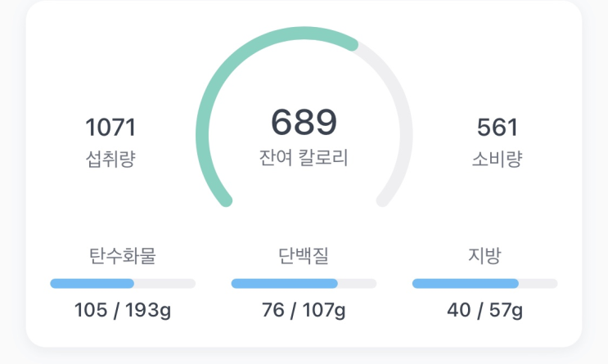Click the gray remainder of fat bar
This screenshot has width=608, height=364.
pyautogui.click(x=538, y=283)
